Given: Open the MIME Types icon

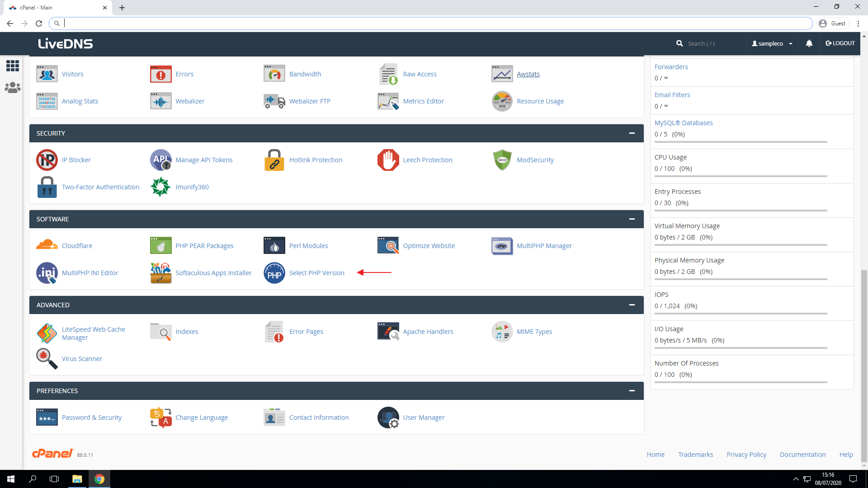Looking at the screenshot, I should tap(502, 332).
